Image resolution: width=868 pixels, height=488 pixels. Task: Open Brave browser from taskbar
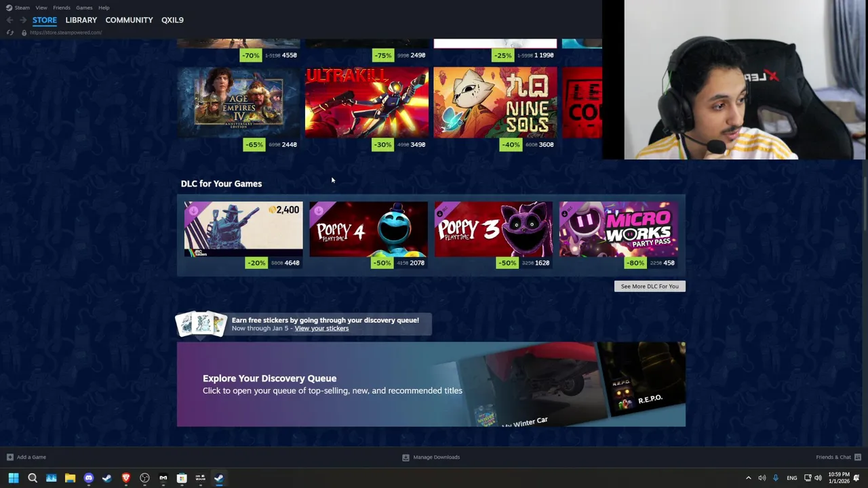pos(125,479)
